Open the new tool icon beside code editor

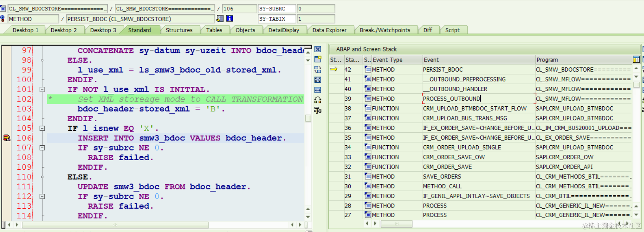click(x=318, y=59)
